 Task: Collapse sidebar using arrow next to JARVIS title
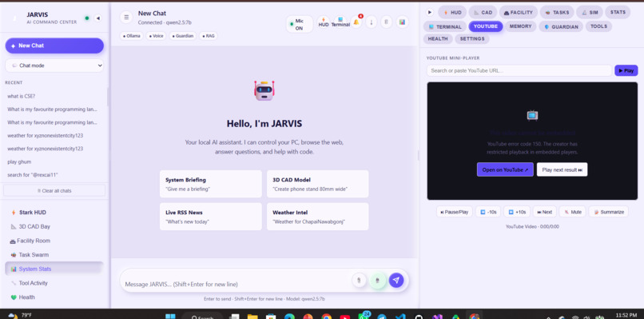97,18
